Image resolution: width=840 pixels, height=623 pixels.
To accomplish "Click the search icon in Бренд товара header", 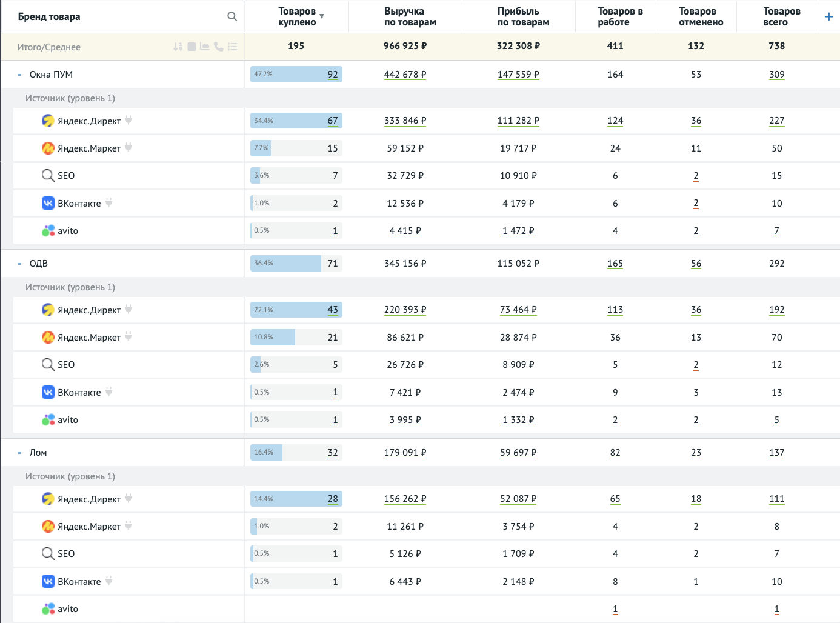I will coord(232,16).
